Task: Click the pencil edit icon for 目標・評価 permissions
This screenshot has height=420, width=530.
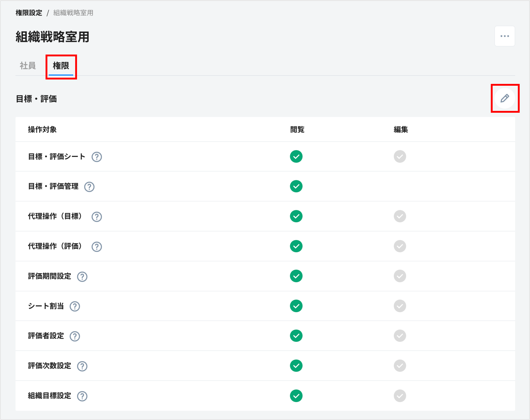Action: coord(505,98)
